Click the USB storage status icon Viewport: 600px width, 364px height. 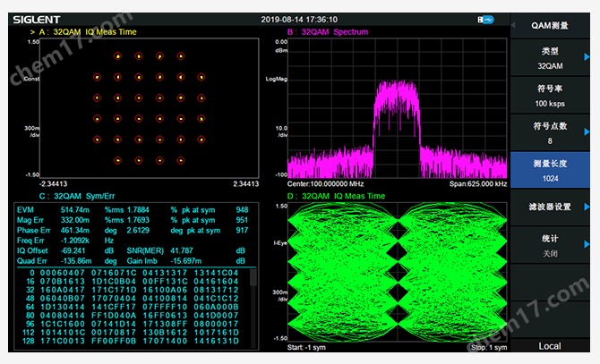(485, 20)
